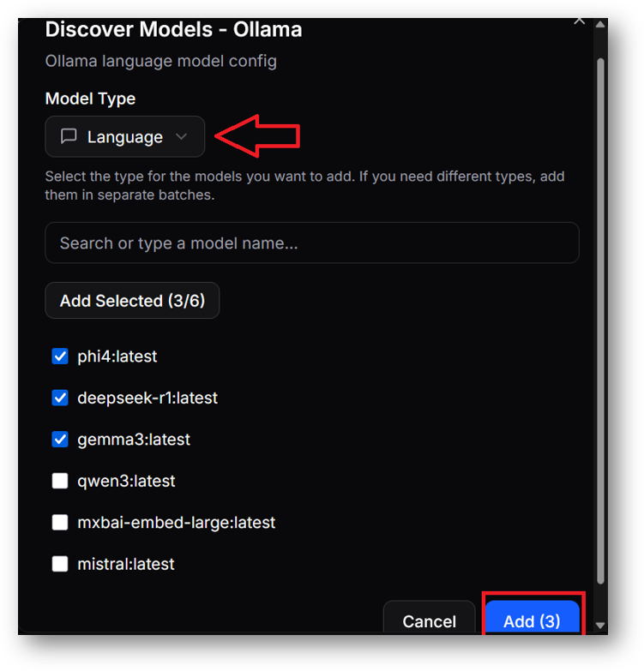Image resolution: width=644 pixels, height=671 pixels.
Task: Click the search model name field
Action: pyautogui.click(x=312, y=243)
